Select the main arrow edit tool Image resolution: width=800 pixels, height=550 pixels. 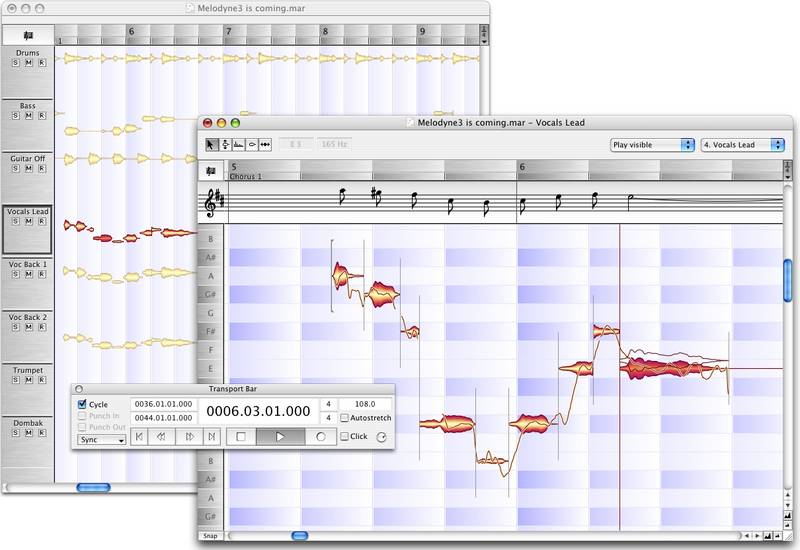211,144
